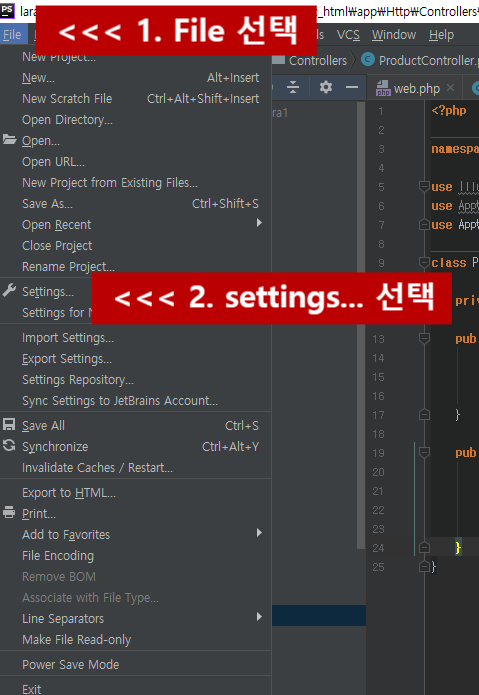Expand the Open Recent submenu arrow

coord(259,223)
